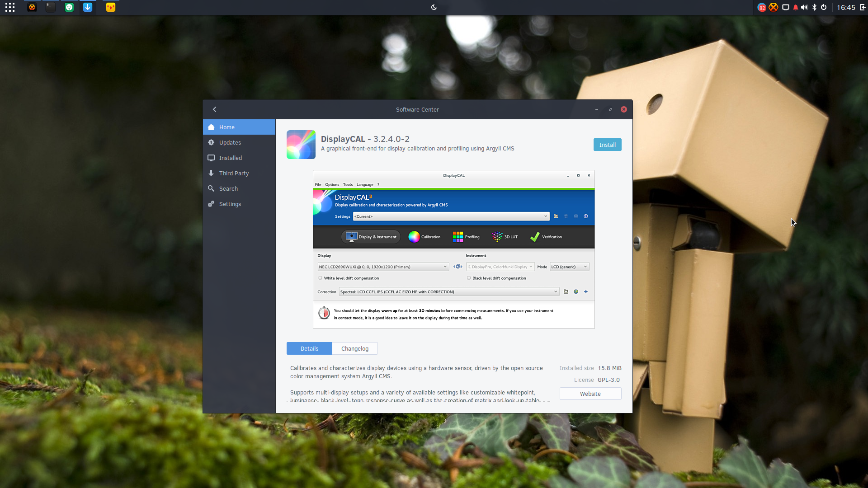Maximize the Software Center window
868x488 pixels.
pos(610,109)
